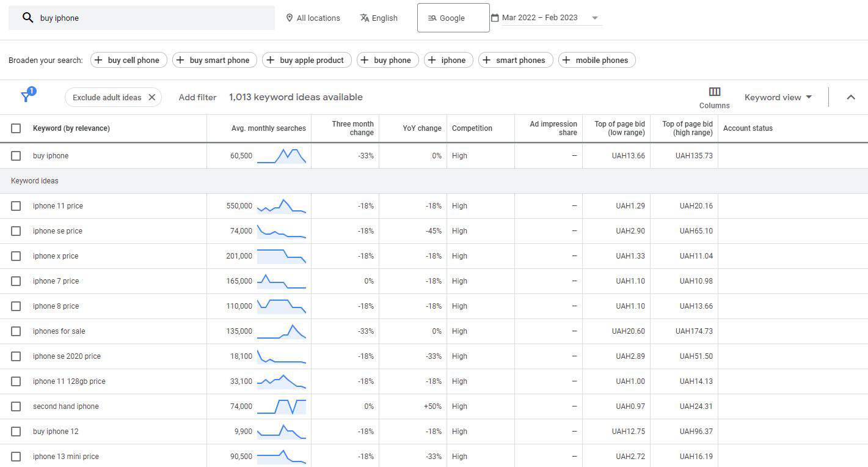The height and width of the screenshot is (467, 868).
Task: Click keyword iphone 13 mini price
Action: 66,457
